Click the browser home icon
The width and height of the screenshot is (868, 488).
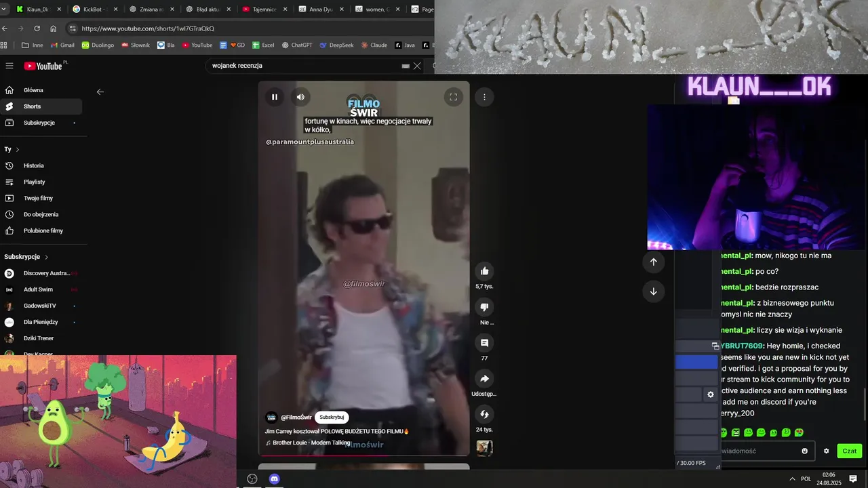[53, 28]
